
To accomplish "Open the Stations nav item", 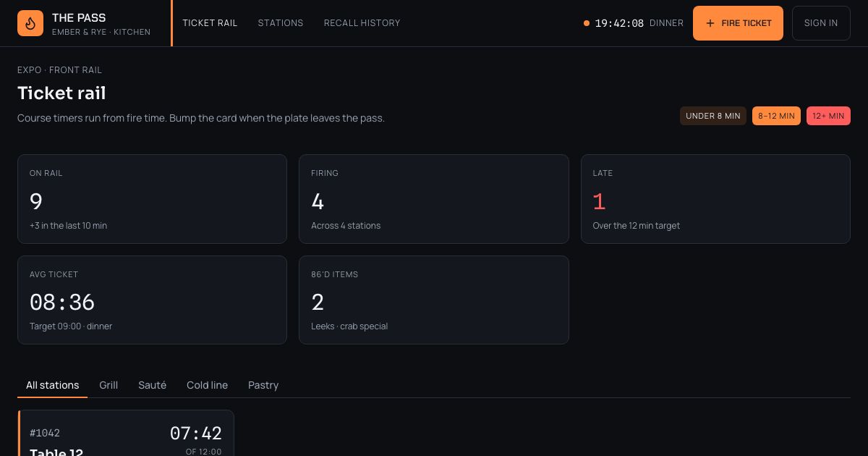I will point(281,23).
